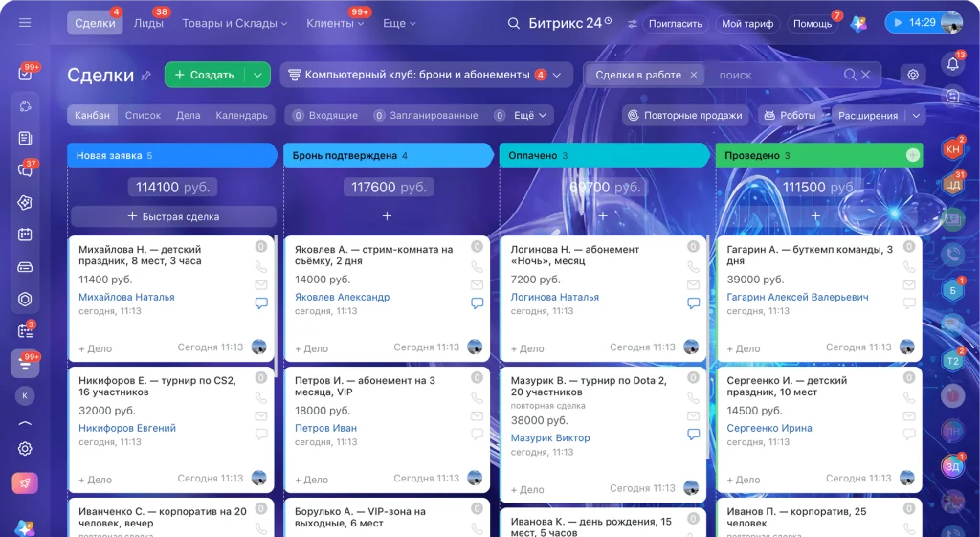Expand the Расширения dropdown arrow
Viewport: 980px width, 537px height.
[916, 115]
